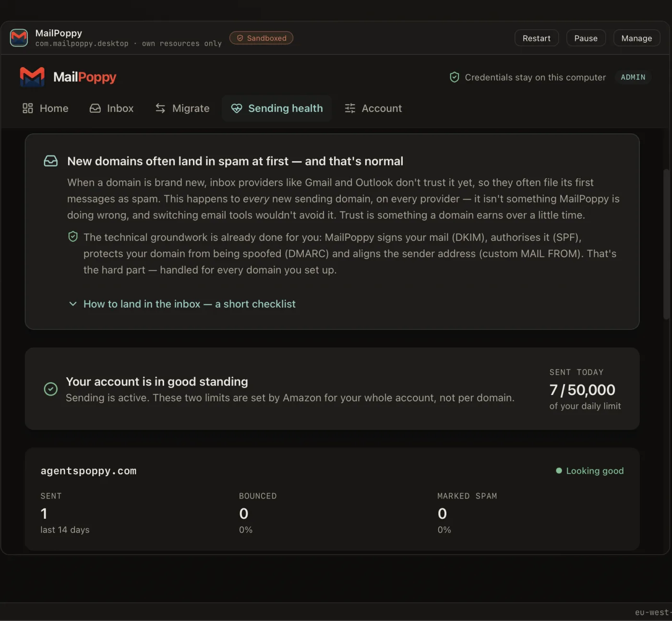Go to the Home tab

[x=46, y=108]
